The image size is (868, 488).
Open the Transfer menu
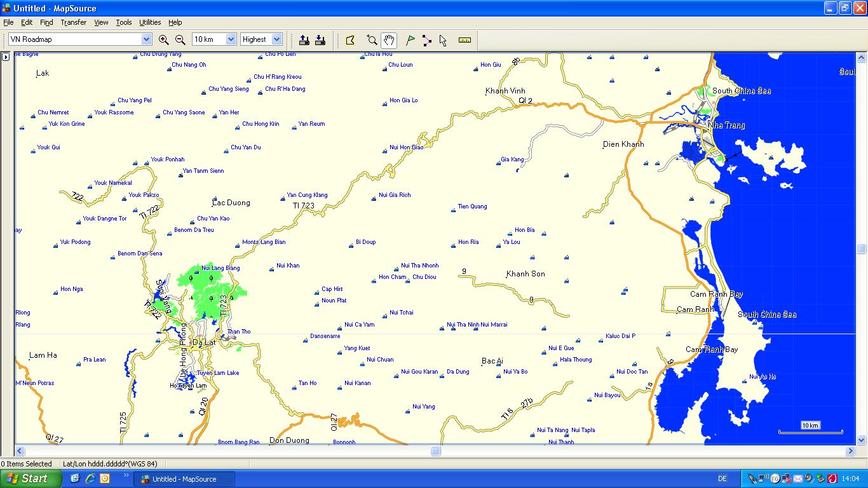coord(74,22)
